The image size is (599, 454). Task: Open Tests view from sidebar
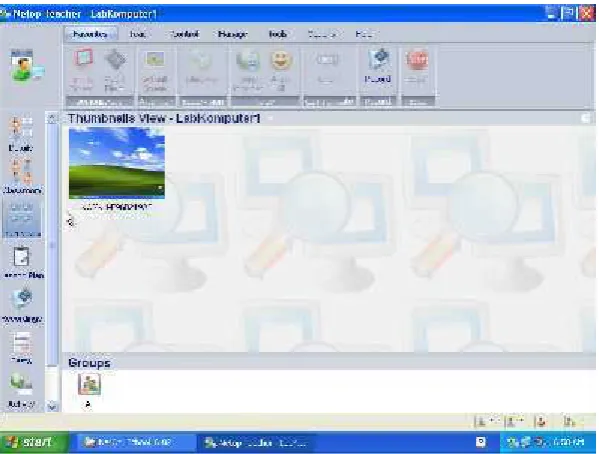(22, 347)
